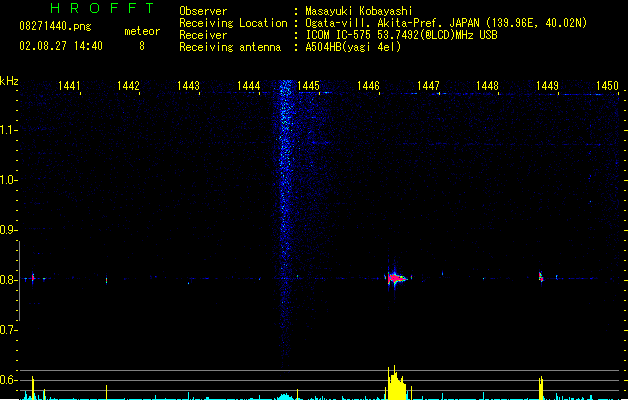
Task: Click the tall yellow power peak after 1446
Action: click(396, 382)
